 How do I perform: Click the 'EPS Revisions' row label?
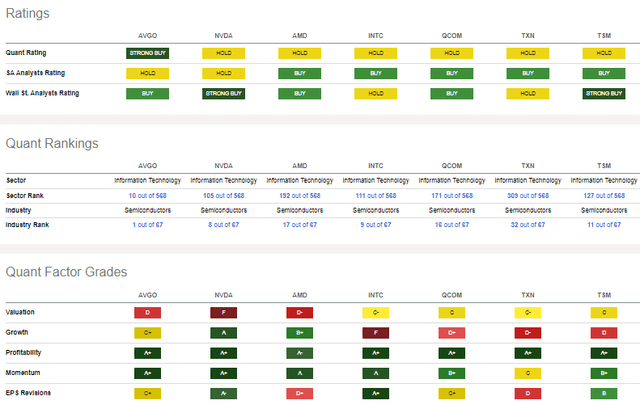(x=28, y=393)
